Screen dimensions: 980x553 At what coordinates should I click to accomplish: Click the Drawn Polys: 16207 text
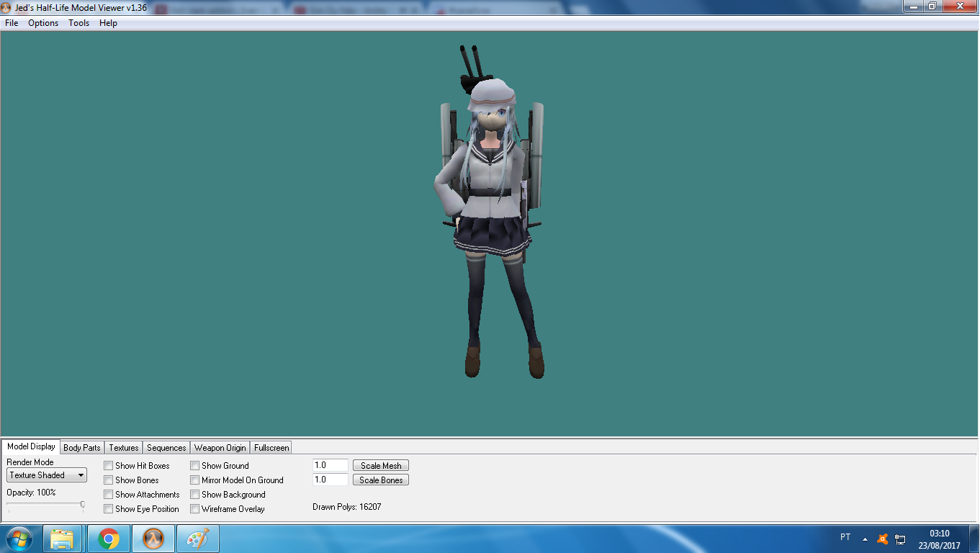pyautogui.click(x=347, y=507)
